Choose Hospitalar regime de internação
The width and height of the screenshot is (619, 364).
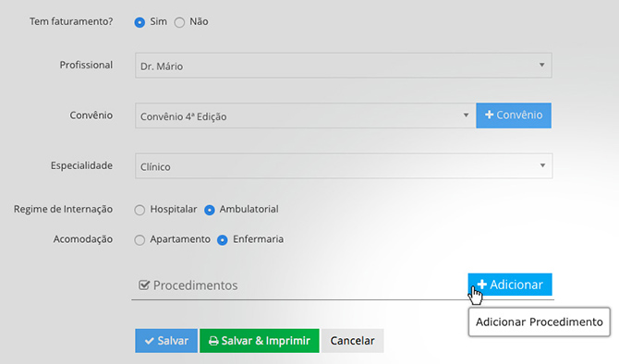(x=140, y=210)
